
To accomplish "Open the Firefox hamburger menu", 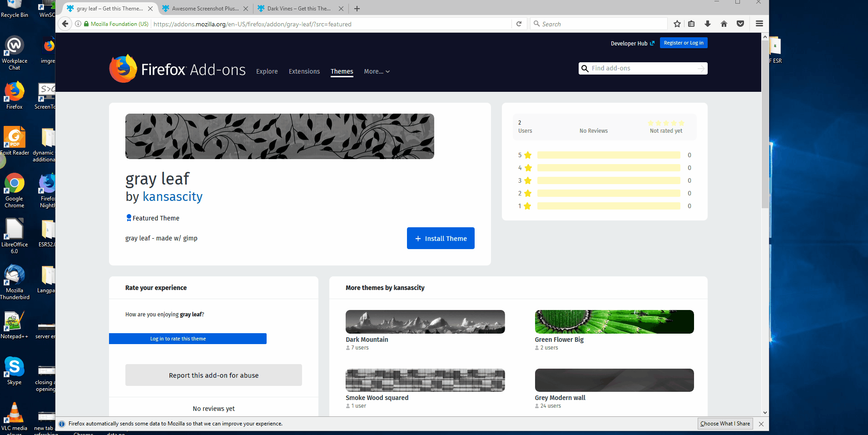I will pyautogui.click(x=759, y=24).
